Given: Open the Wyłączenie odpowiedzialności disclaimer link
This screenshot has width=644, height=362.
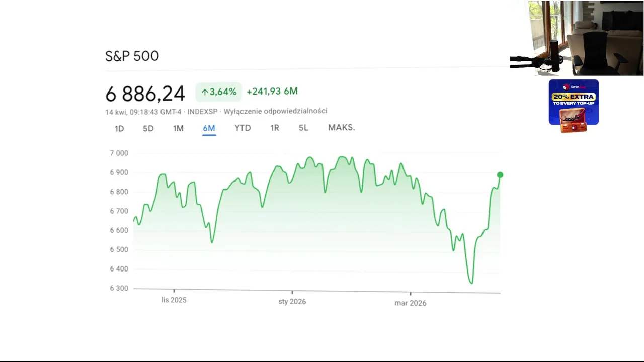Looking at the screenshot, I should click(x=275, y=111).
